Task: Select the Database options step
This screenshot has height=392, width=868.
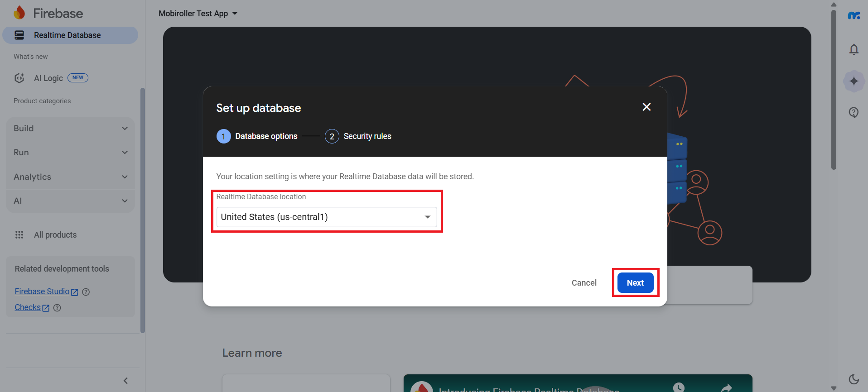Action: [257, 136]
